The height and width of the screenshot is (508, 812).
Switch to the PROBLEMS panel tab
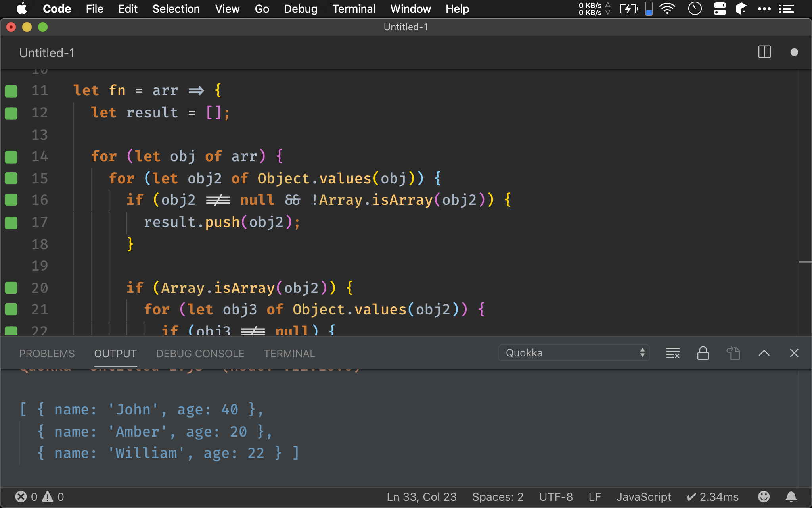[47, 353]
